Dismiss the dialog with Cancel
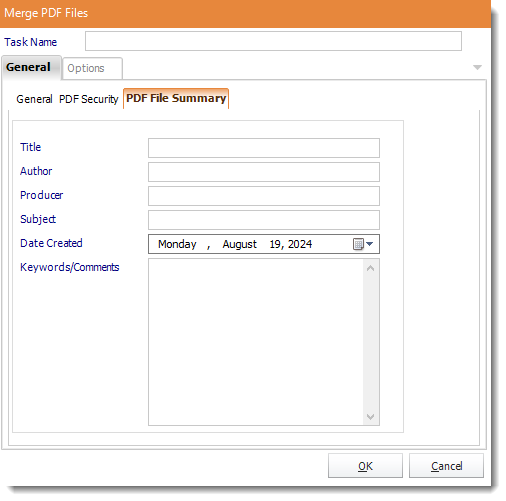Screen dimensions: 506x501 pyautogui.click(x=446, y=466)
